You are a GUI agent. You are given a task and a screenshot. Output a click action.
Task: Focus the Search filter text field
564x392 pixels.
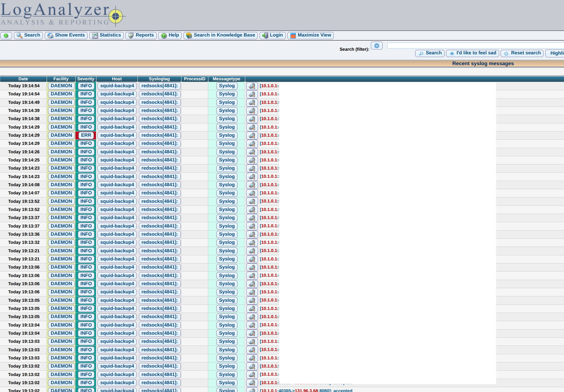[475, 46]
